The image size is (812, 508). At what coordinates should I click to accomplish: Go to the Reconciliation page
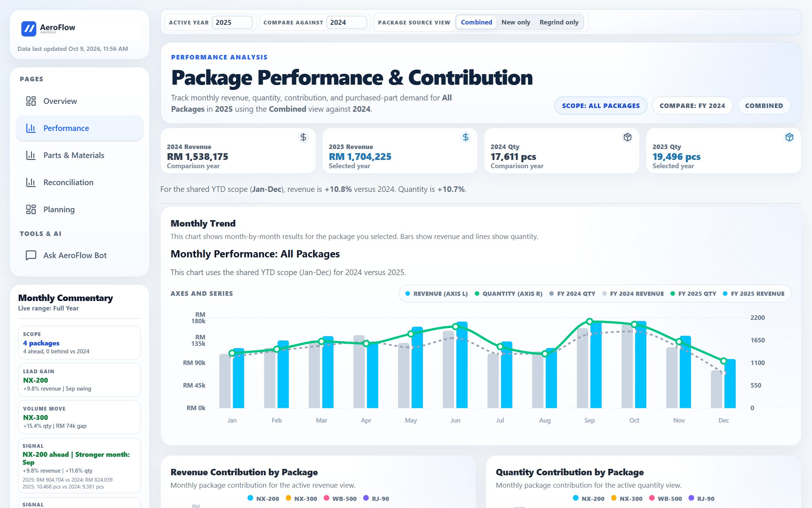79,183
